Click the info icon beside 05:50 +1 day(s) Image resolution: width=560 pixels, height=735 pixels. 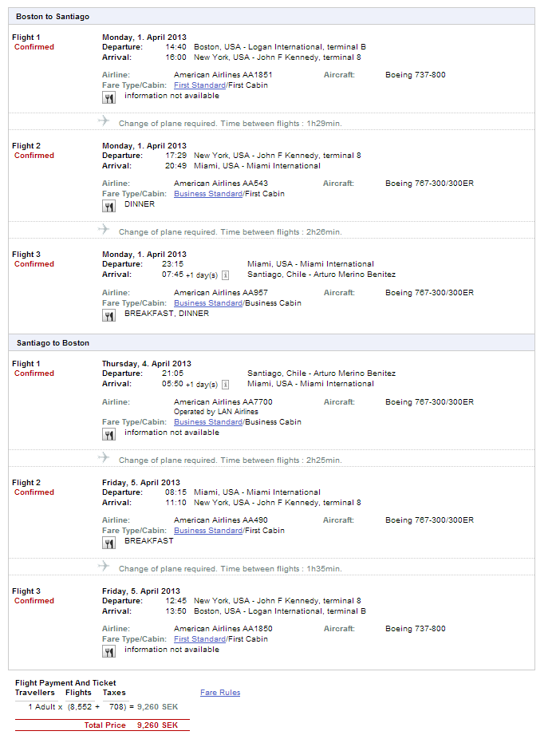click(225, 385)
